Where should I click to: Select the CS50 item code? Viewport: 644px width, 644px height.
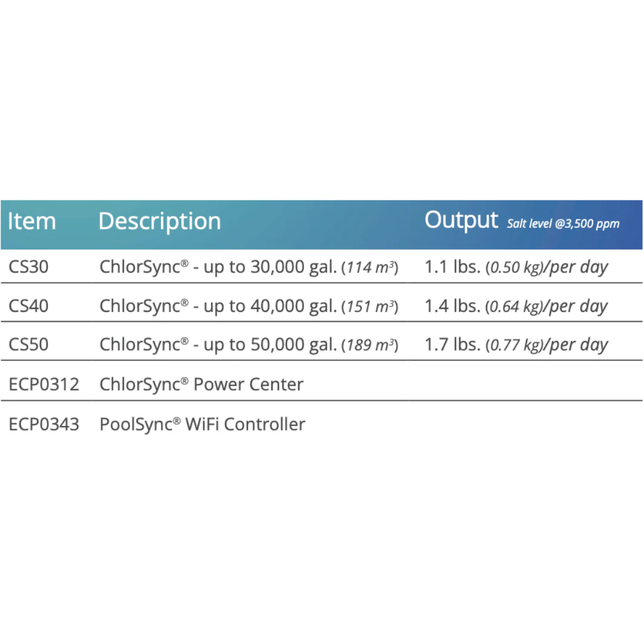pyautogui.click(x=29, y=345)
